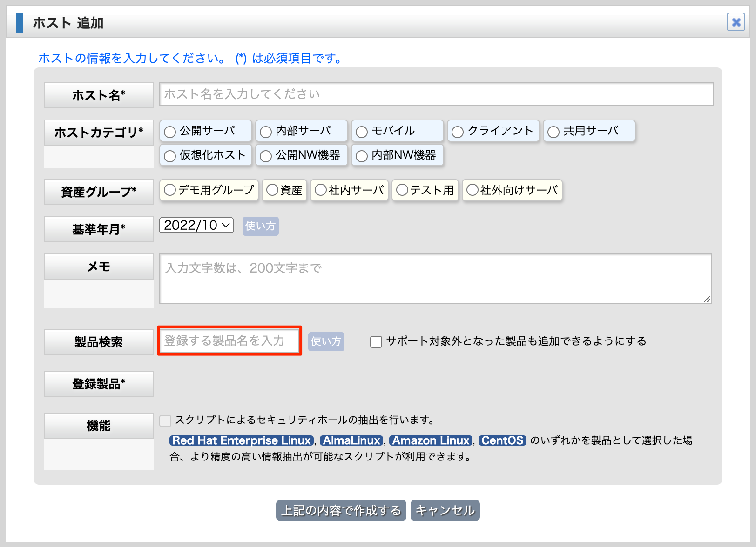The image size is (756, 547).
Task: Click the ホスト名* label
Action: (99, 95)
